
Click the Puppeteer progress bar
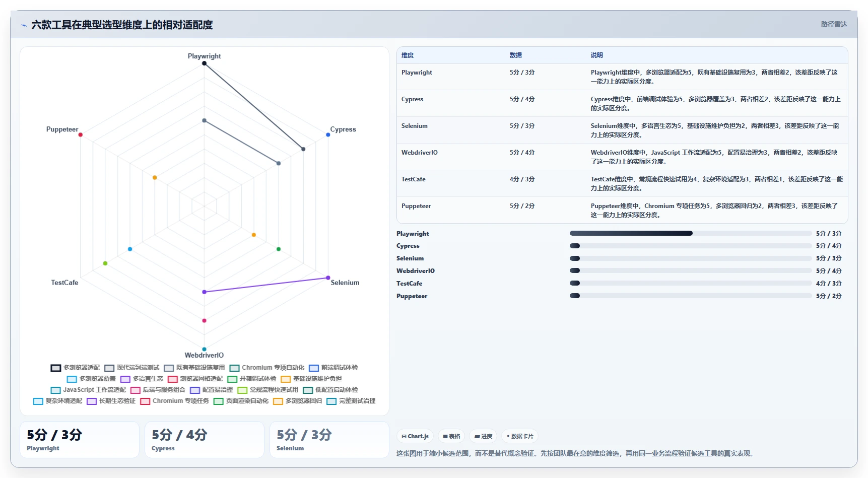(x=691, y=296)
